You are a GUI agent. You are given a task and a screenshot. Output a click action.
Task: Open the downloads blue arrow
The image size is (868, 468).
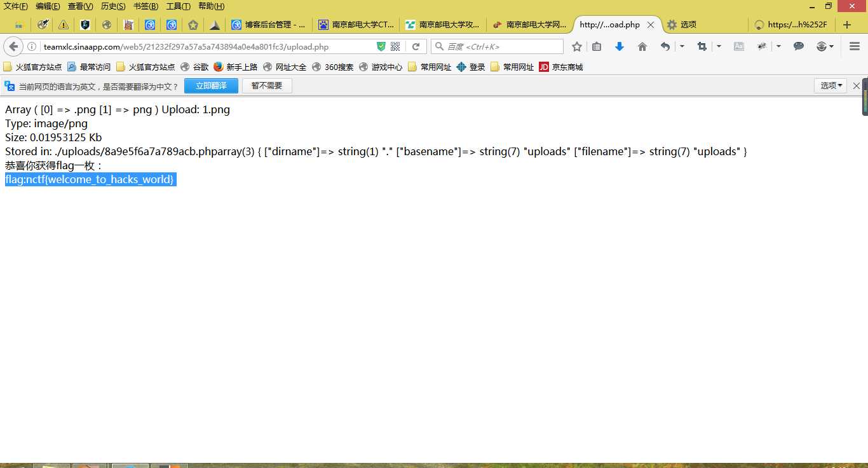point(620,46)
